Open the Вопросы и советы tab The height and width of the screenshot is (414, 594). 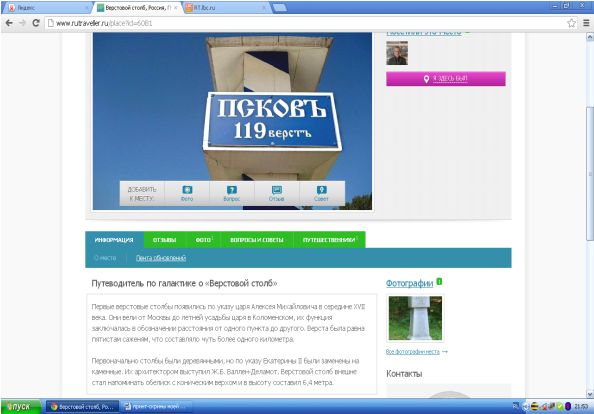(x=257, y=240)
